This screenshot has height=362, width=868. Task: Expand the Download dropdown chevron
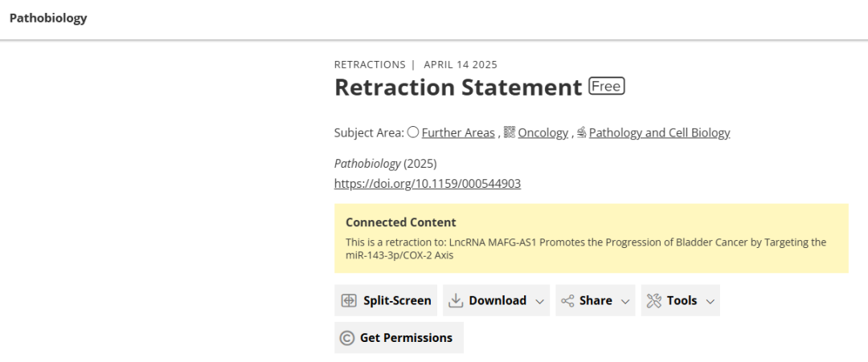540,301
